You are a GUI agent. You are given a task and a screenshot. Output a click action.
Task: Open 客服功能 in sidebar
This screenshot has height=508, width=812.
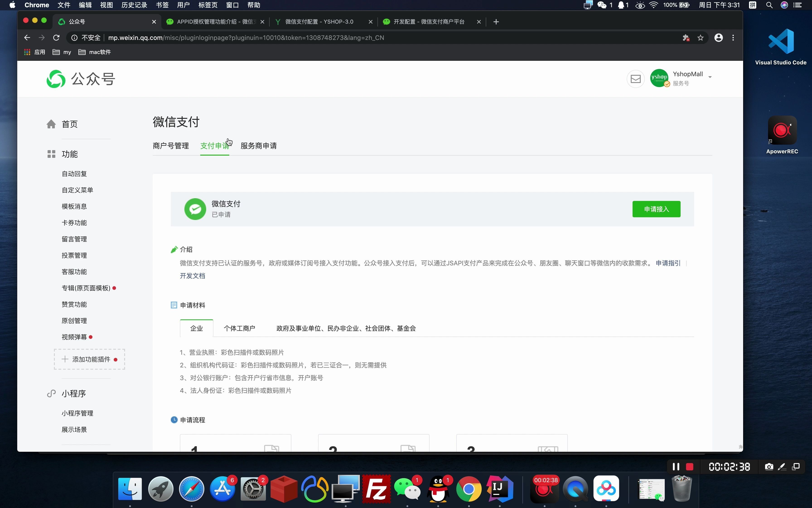(74, 271)
